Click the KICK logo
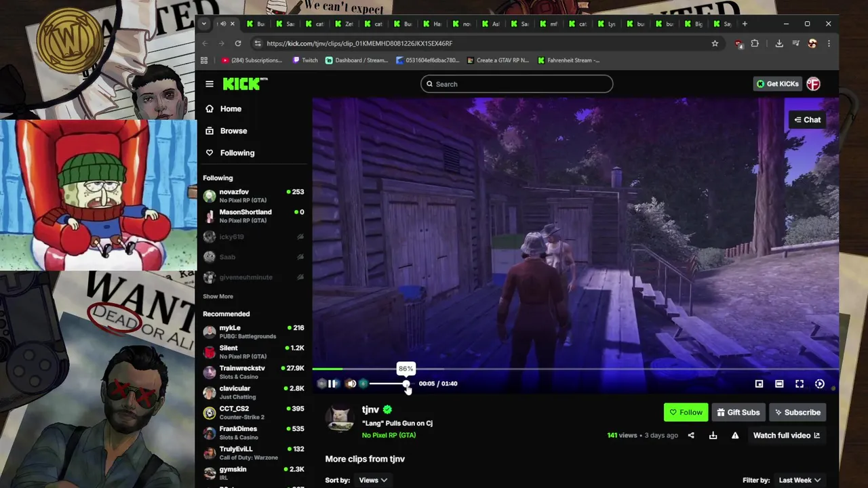This screenshot has width=868, height=488. pyautogui.click(x=245, y=84)
